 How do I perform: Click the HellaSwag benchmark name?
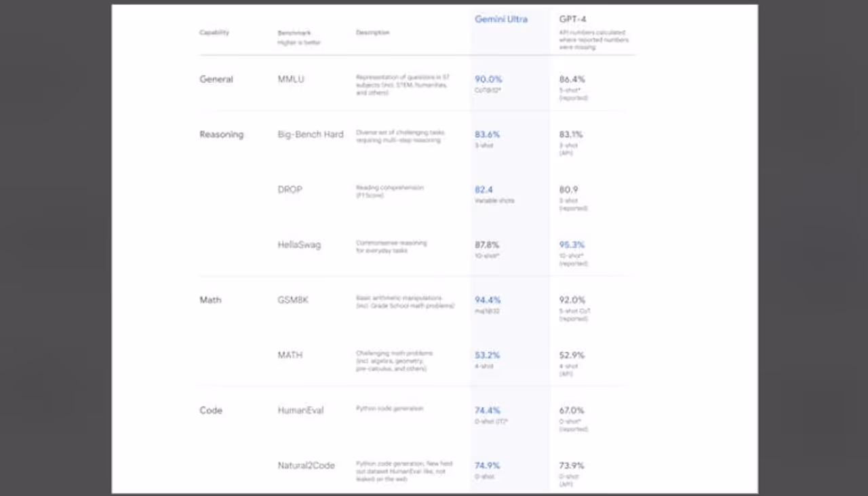(x=299, y=245)
